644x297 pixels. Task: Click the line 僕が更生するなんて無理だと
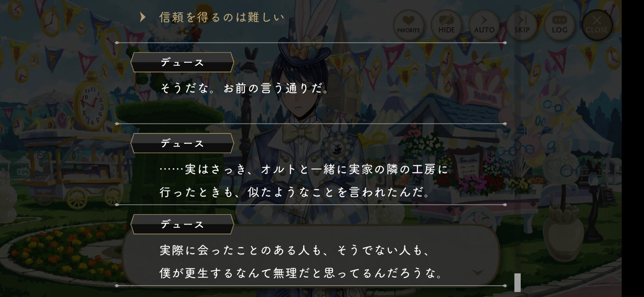click(x=301, y=273)
